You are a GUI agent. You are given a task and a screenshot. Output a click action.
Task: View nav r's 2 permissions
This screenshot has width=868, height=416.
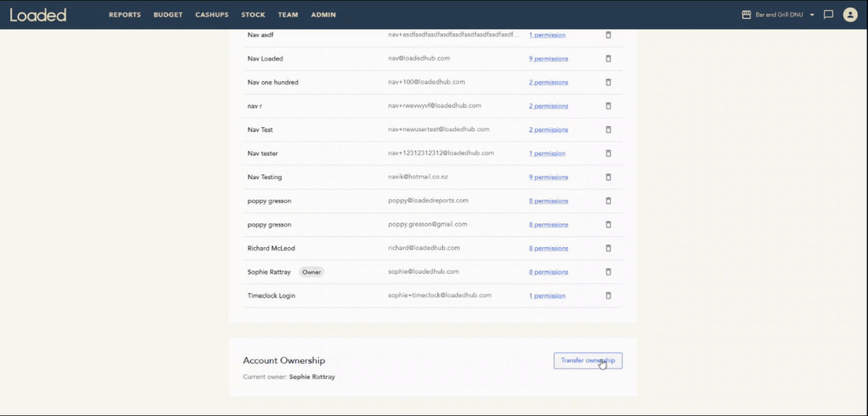click(548, 106)
